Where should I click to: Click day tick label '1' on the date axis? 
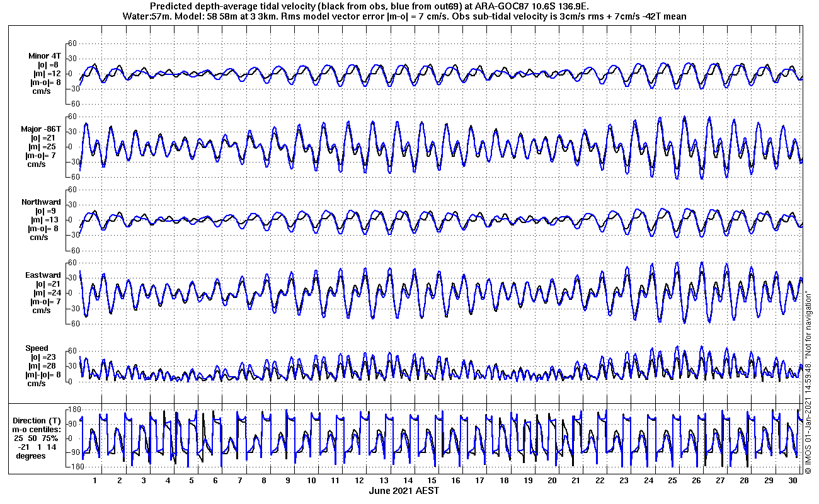tap(95, 480)
